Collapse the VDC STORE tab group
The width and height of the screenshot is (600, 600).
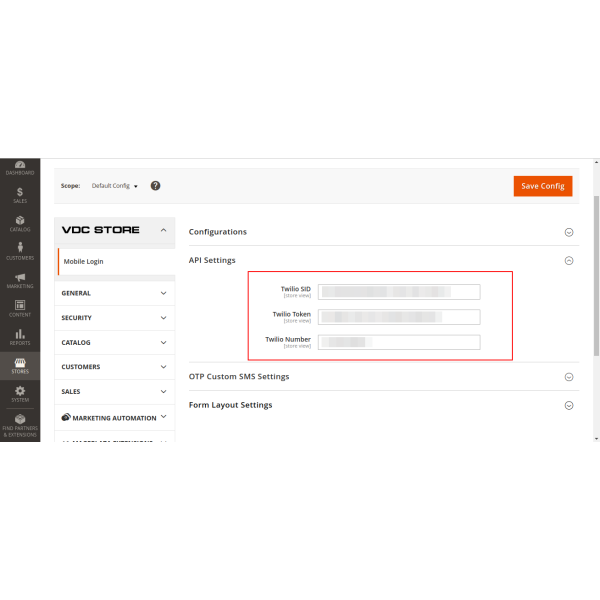point(163,230)
